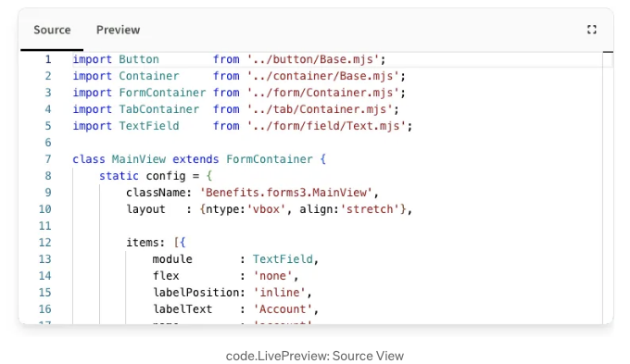Click line number 1 in gutter

tap(48, 59)
